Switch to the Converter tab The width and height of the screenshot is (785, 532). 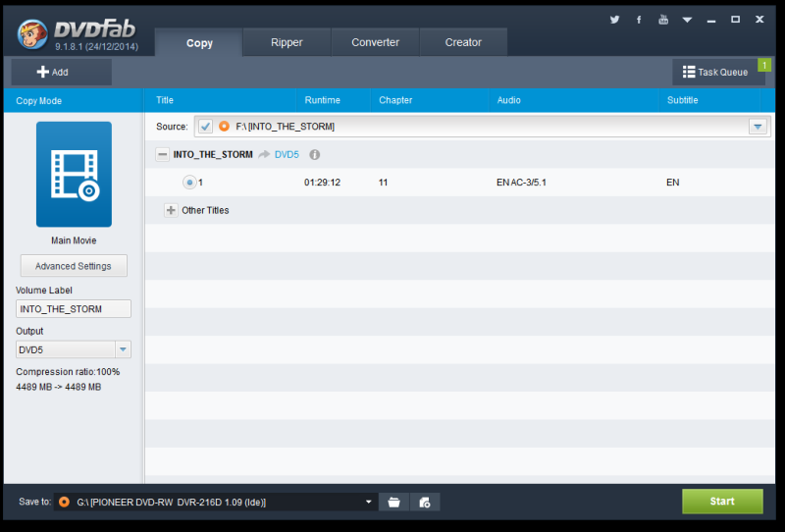(x=375, y=42)
